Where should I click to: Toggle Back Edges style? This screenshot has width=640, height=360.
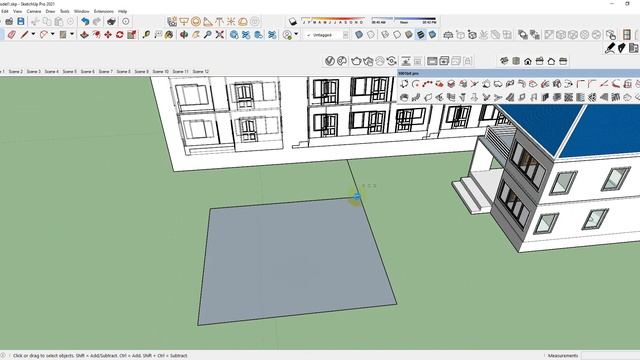pos(371,35)
